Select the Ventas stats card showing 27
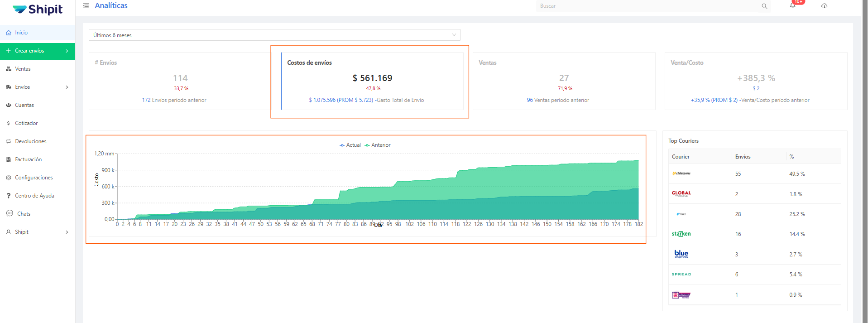Screen dimensions: 868x323 coord(564,81)
